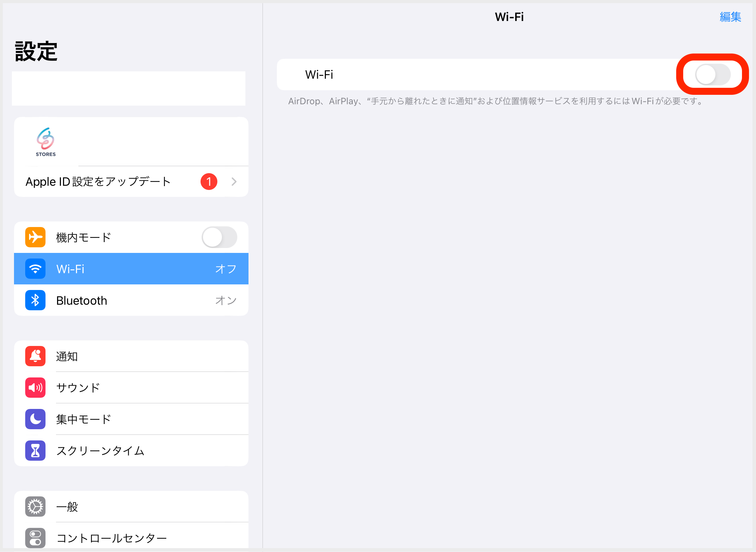
Task: Tap the 設定 heading
Action: (36, 51)
